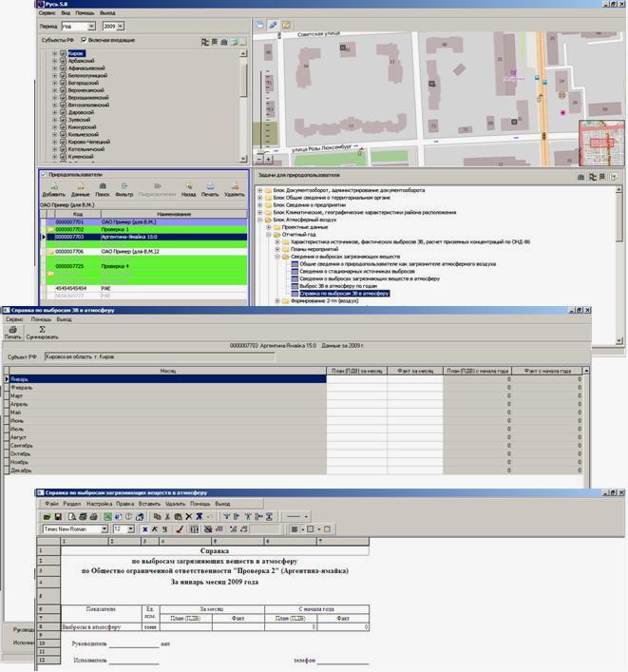
Task: Open the Период dropdown
Action: [91, 27]
